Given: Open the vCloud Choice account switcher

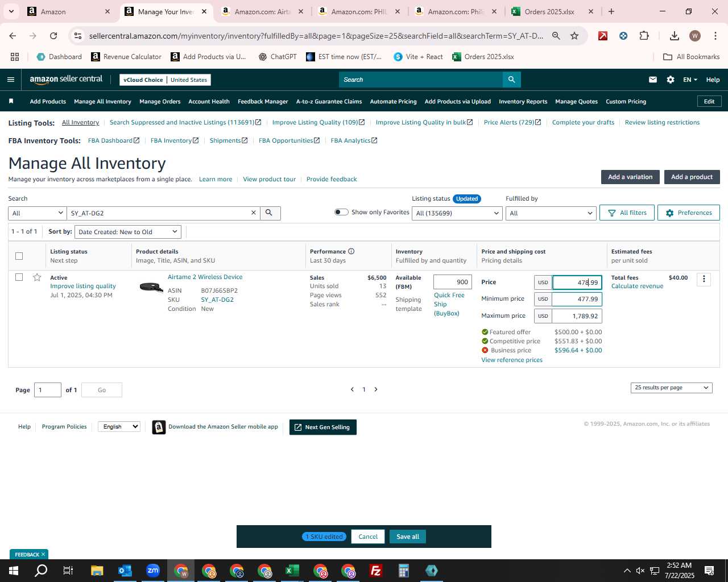Looking at the screenshot, I should tap(165, 80).
